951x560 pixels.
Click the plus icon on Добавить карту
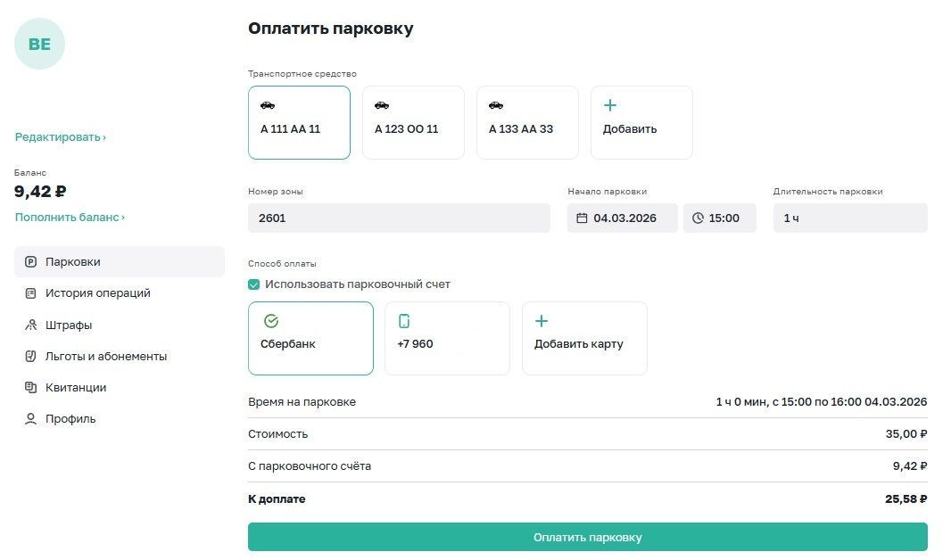coord(542,321)
